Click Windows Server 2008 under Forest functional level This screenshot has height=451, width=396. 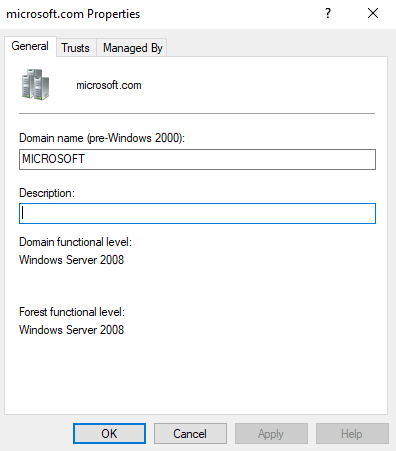71,330
